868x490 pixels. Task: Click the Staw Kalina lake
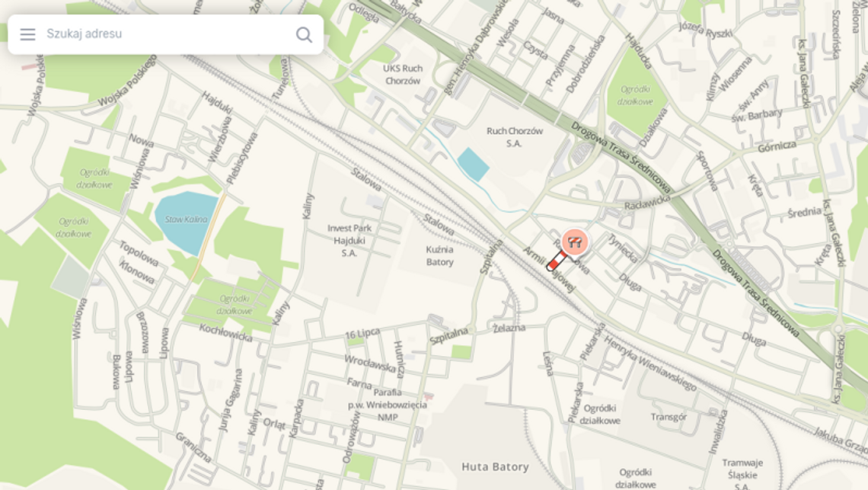(x=186, y=222)
